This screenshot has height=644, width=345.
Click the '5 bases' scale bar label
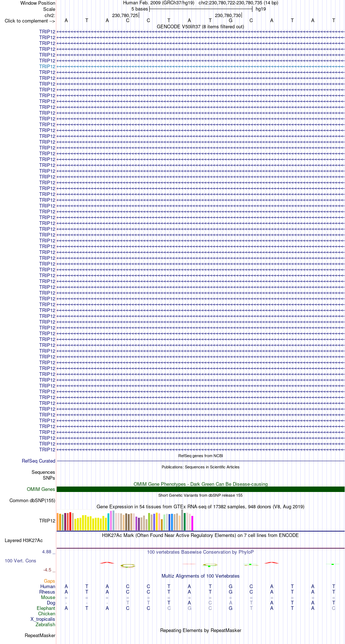pyautogui.click(x=139, y=9)
